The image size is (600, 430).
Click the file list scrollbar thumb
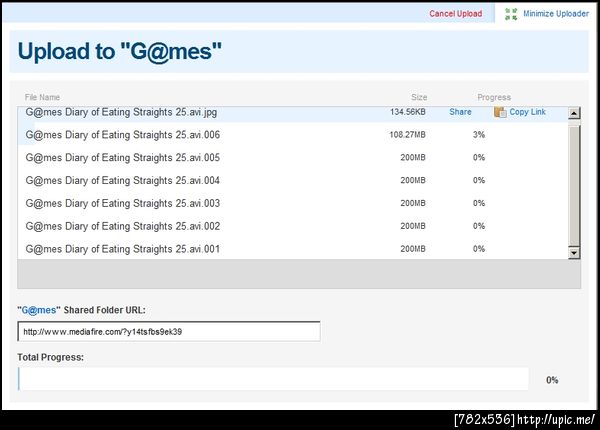tap(574, 186)
